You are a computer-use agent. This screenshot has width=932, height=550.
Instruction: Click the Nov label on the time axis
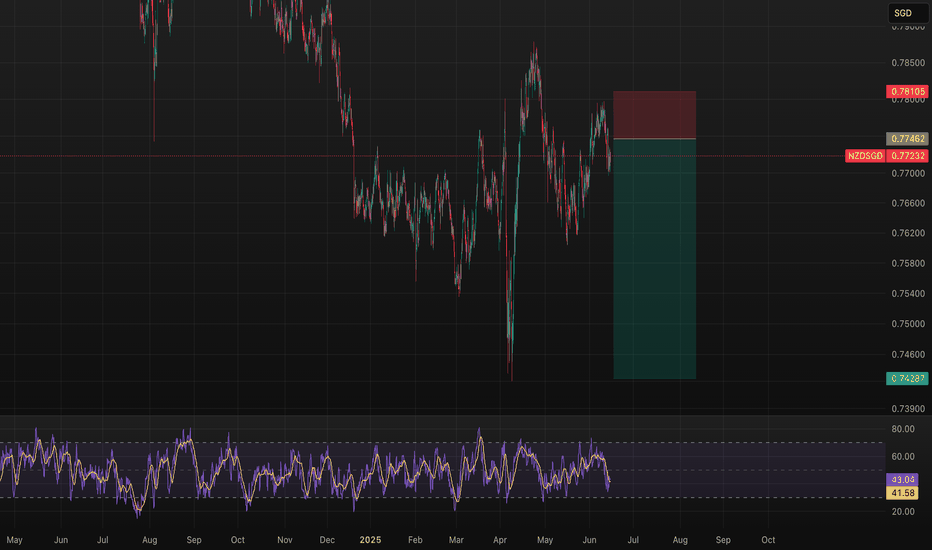[285, 540]
